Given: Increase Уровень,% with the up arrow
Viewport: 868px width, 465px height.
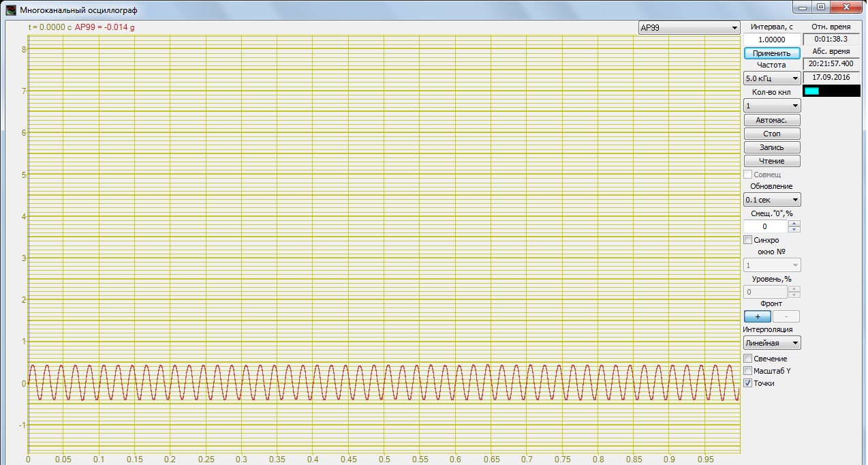Looking at the screenshot, I should (x=794, y=289).
